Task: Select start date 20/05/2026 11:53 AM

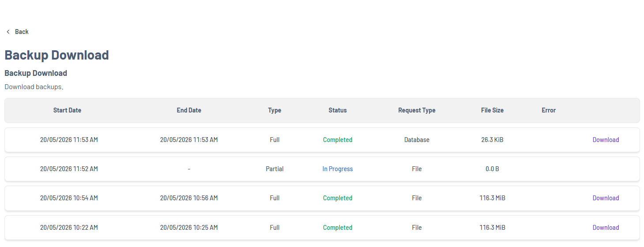Action: [69, 140]
